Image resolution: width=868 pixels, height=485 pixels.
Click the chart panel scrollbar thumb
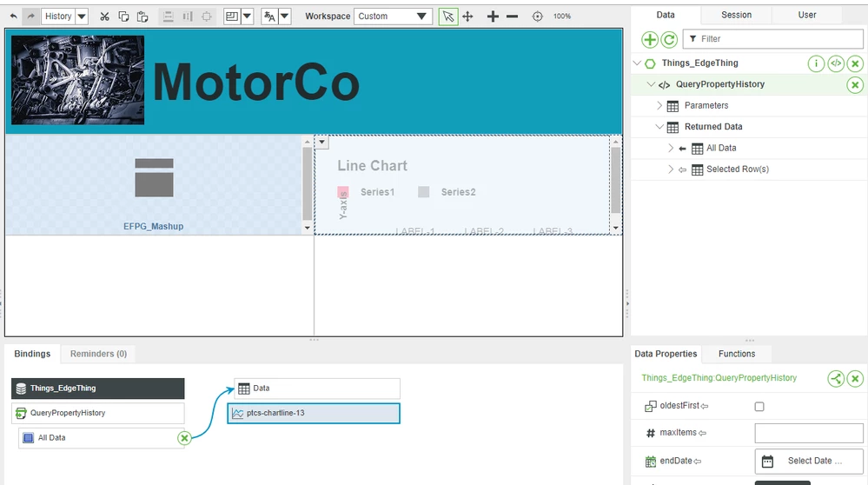point(615,180)
